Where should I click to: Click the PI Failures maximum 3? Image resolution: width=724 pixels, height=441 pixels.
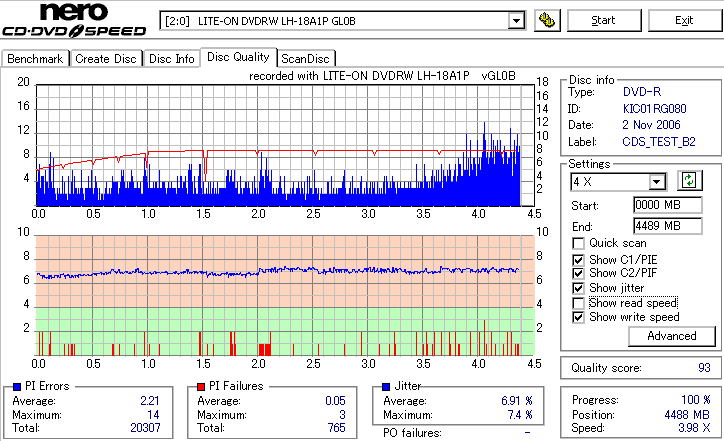click(342, 415)
